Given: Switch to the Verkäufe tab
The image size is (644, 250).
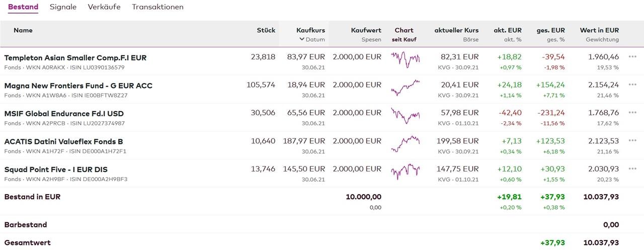Looking at the screenshot, I should pos(104,7).
